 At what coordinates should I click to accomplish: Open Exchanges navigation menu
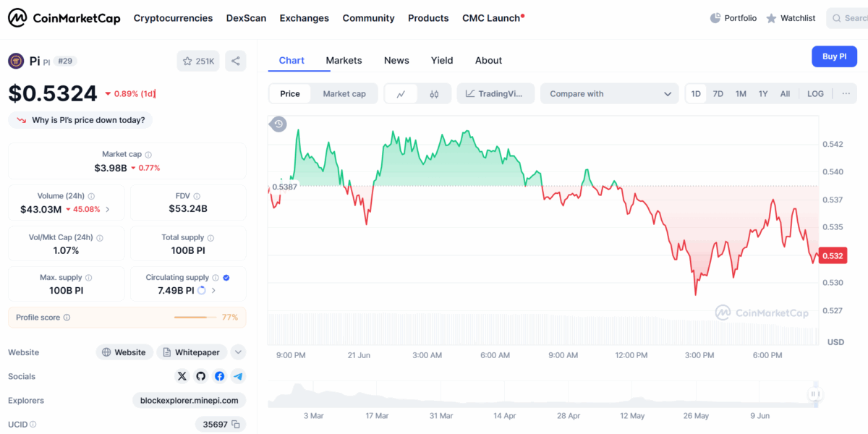click(304, 18)
